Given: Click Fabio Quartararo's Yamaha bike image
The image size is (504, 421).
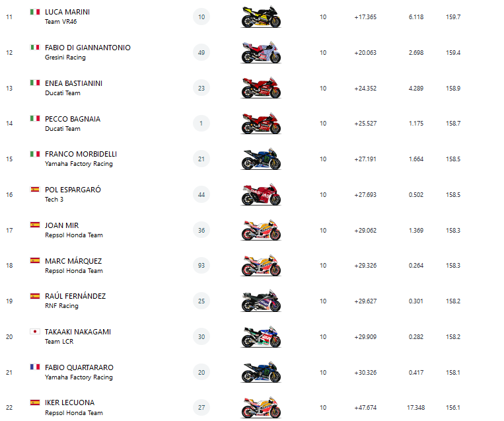Looking at the screenshot, I should click(261, 372).
